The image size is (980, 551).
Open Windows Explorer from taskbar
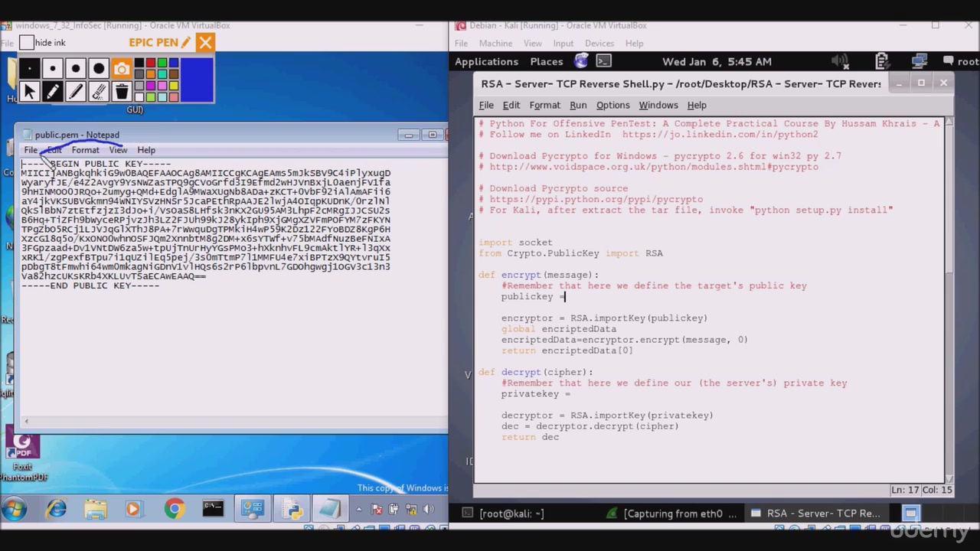96,508
